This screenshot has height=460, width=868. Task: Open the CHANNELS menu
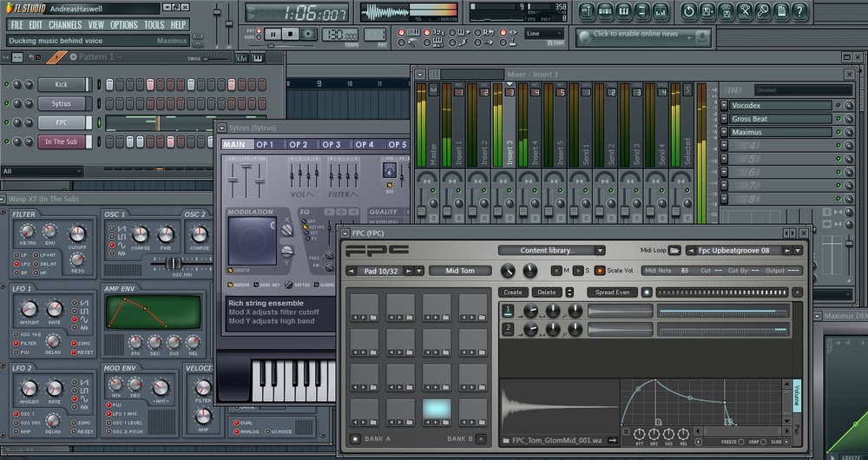[x=65, y=25]
